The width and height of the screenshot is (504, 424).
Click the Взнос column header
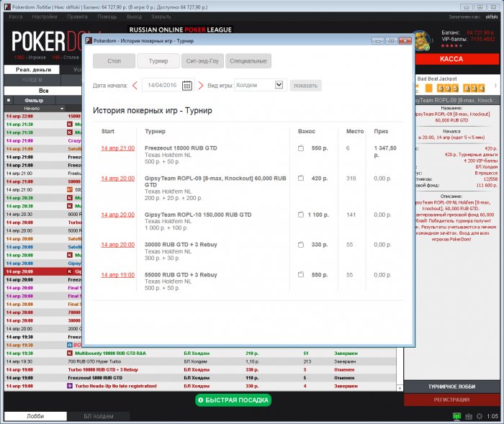point(307,131)
